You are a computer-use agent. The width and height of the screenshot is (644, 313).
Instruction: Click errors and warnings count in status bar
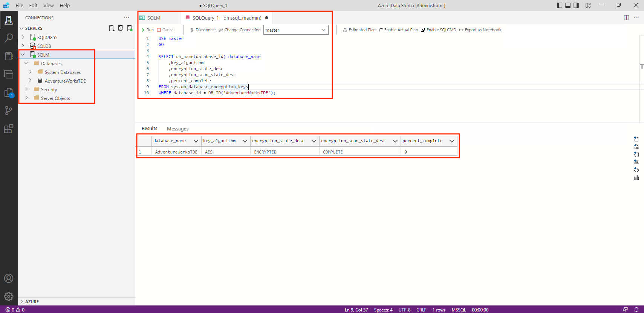15,310
